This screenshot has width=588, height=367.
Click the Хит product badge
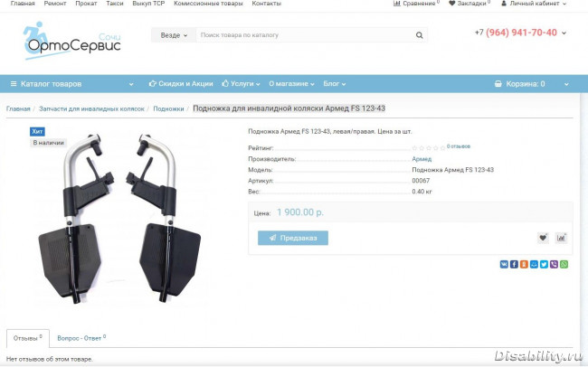coord(37,132)
